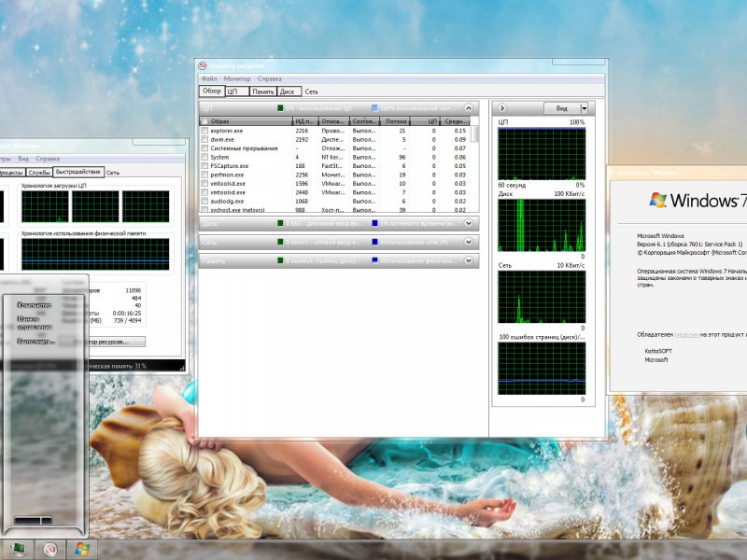Click the ЦП usage graph

tap(542, 154)
